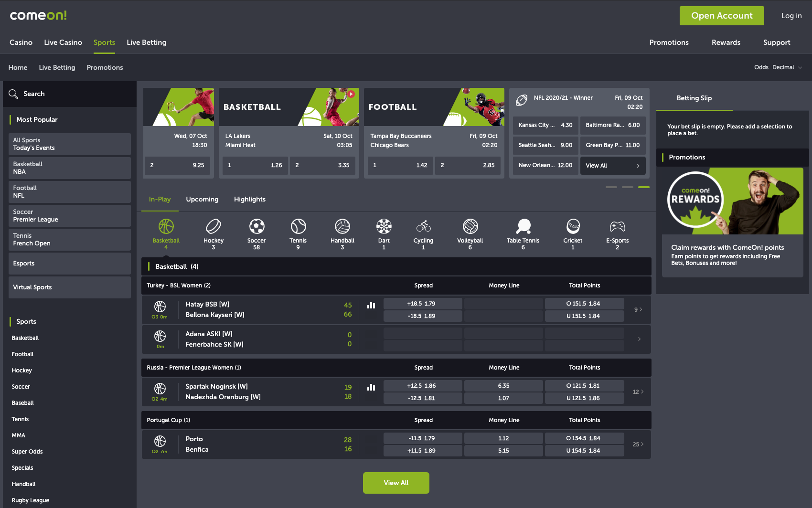Open the Live Casino menu item

(x=63, y=42)
